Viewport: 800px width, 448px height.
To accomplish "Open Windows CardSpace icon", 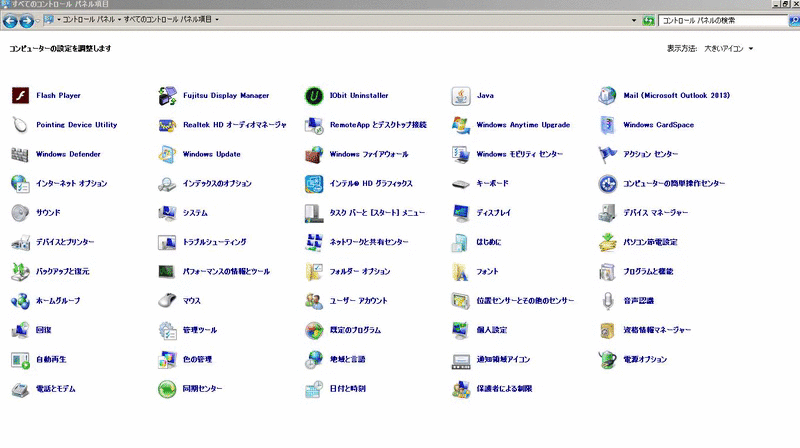I will (607, 125).
